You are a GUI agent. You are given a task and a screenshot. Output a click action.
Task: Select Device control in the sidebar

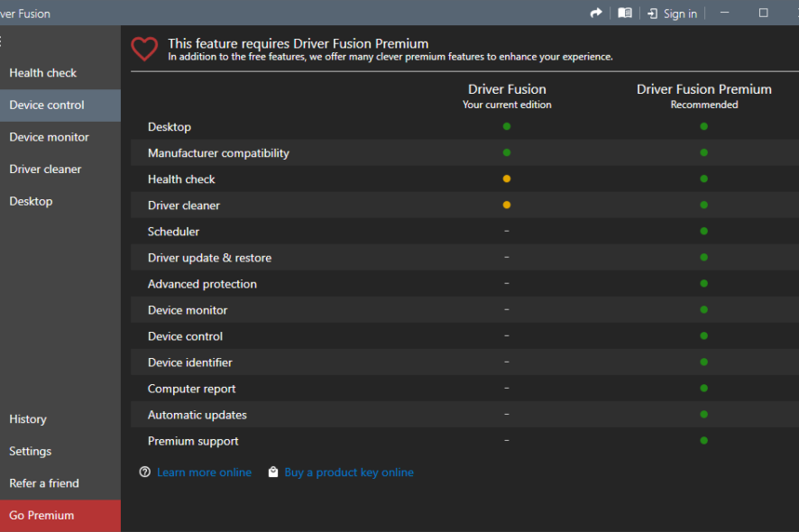pyautogui.click(x=60, y=105)
